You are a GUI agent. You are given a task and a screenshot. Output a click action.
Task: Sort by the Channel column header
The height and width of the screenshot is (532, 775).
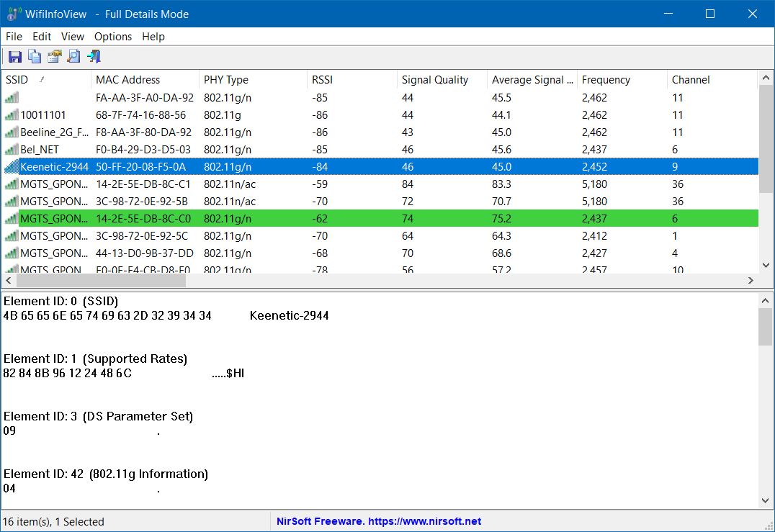tap(712, 79)
